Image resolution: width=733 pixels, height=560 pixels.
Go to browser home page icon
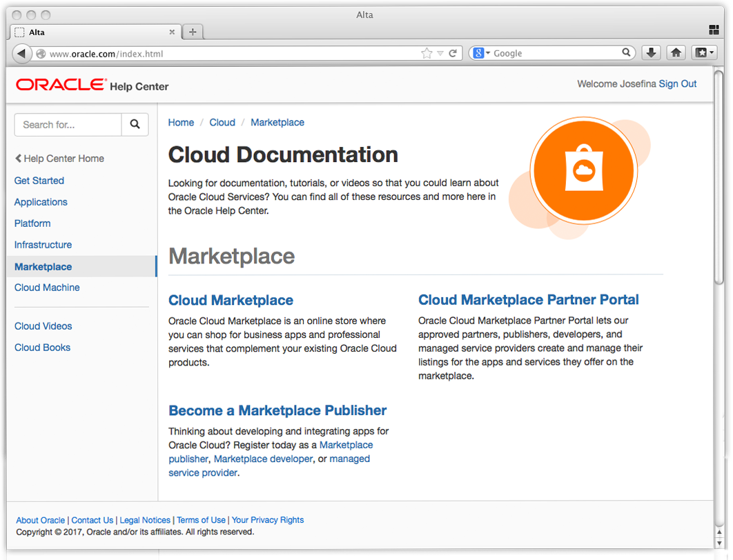pos(676,53)
